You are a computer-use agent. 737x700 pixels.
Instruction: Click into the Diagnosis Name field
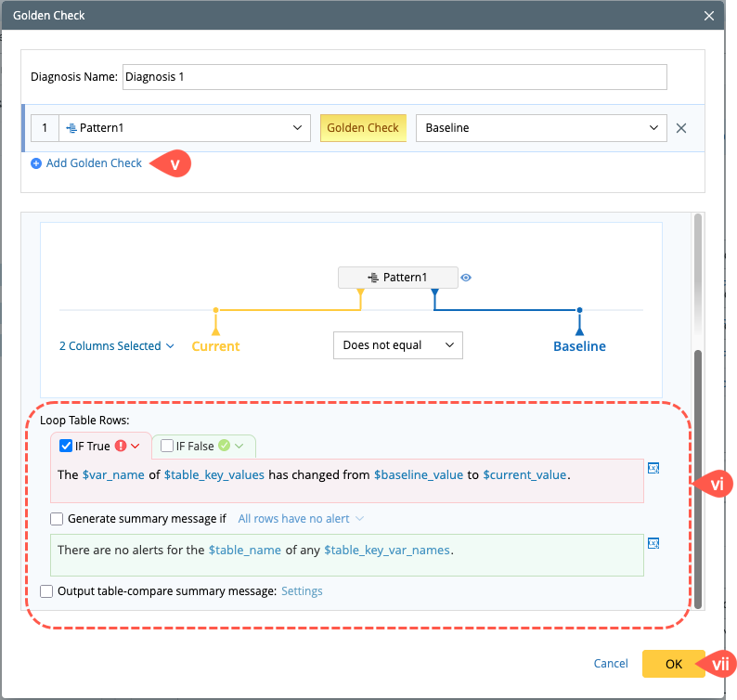(394, 76)
